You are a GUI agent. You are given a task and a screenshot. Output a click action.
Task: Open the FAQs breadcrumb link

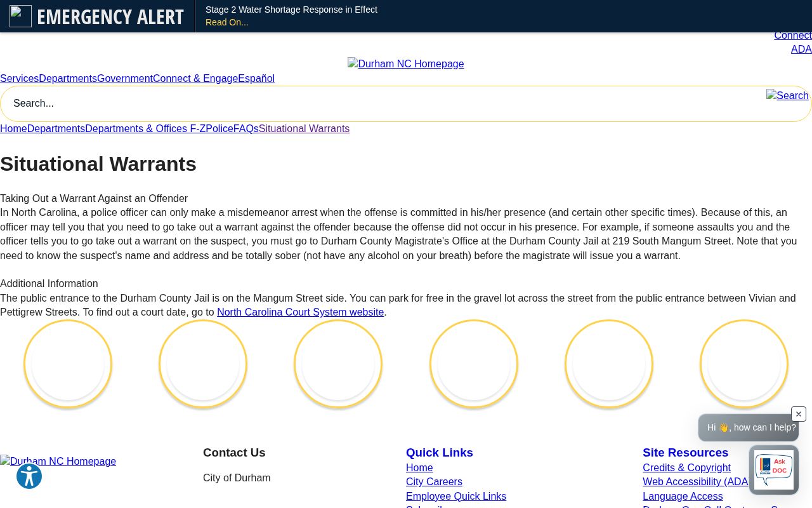tap(246, 129)
